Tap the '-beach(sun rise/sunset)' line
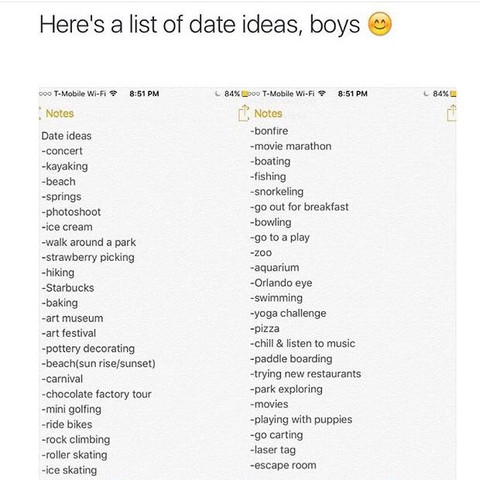 click(98, 363)
